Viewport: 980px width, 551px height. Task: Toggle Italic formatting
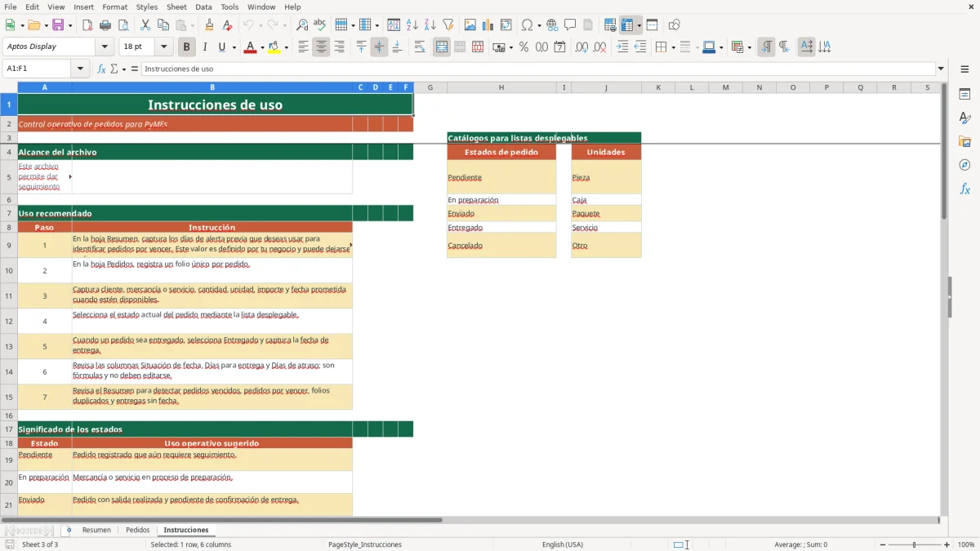coord(204,47)
